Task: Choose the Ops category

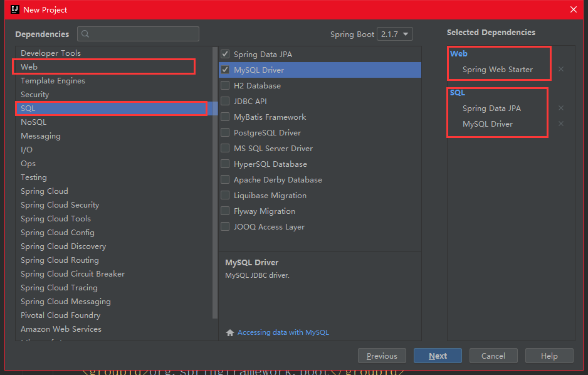Action: (113, 164)
